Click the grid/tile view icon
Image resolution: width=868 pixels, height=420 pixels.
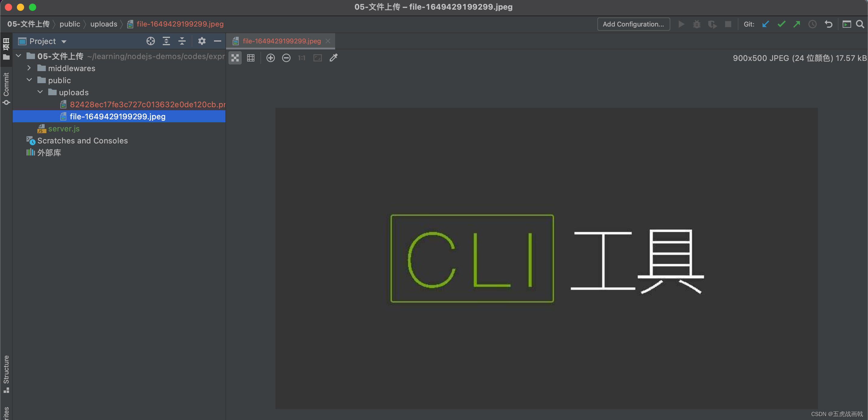(x=250, y=58)
